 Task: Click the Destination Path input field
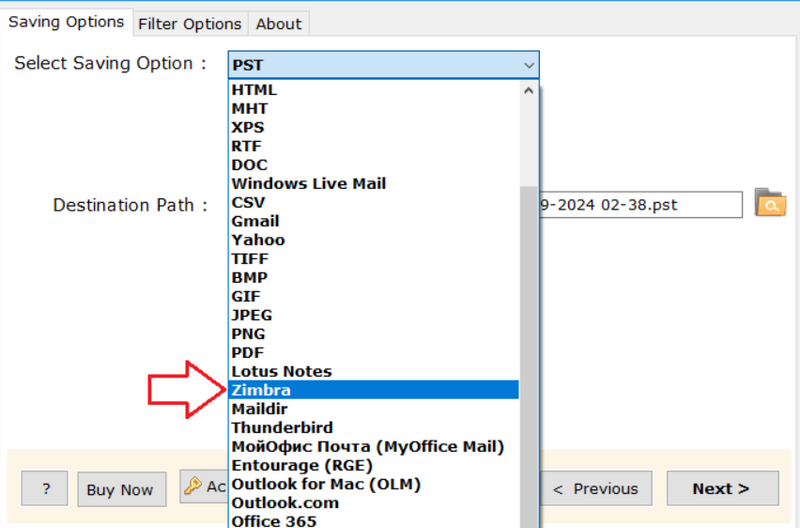tap(641, 205)
